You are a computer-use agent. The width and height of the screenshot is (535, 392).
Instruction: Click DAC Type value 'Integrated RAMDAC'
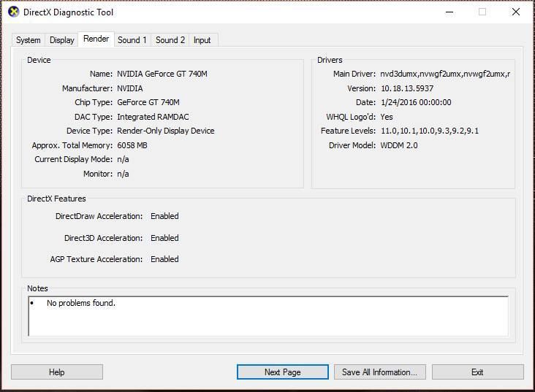click(153, 117)
